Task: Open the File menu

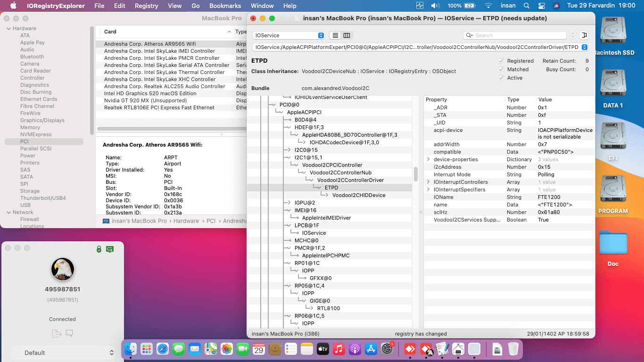Action: click(x=99, y=6)
